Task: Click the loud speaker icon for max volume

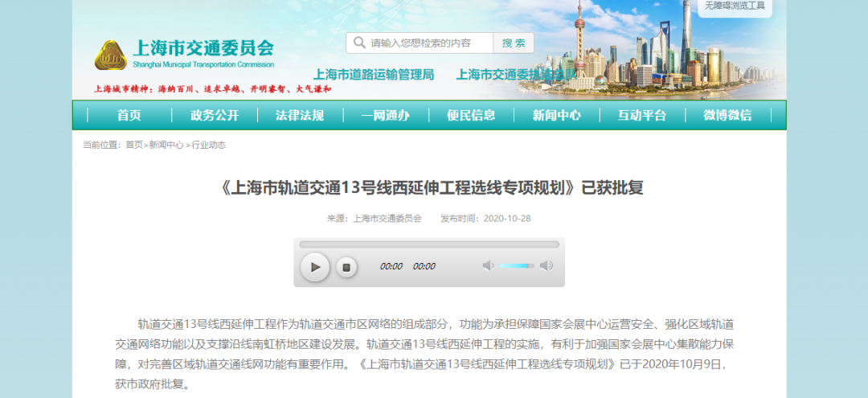Action: click(x=547, y=265)
